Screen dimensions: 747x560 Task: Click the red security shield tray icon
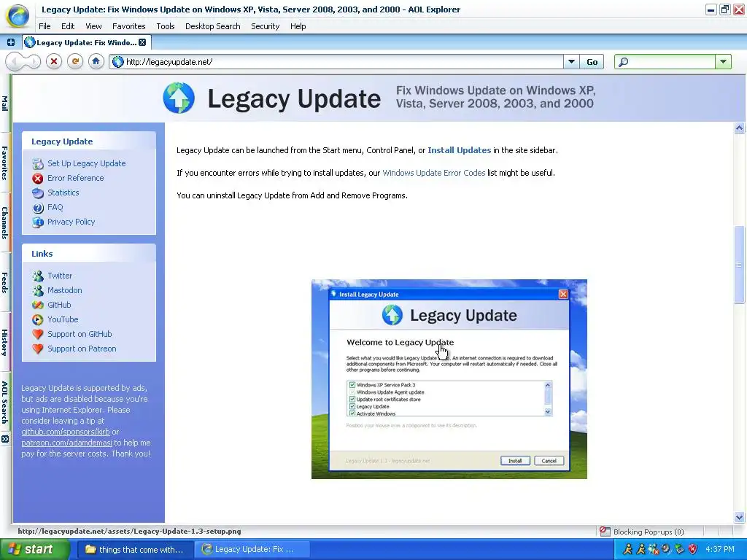[x=693, y=550]
